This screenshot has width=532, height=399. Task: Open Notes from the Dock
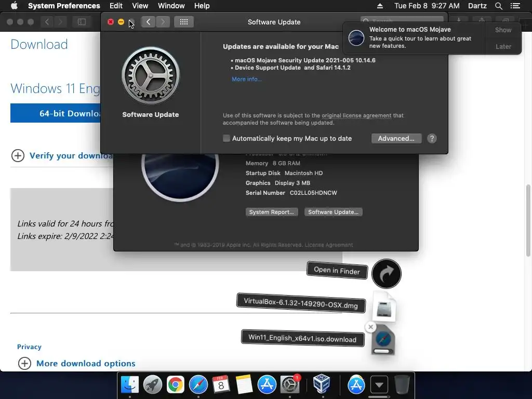244,384
